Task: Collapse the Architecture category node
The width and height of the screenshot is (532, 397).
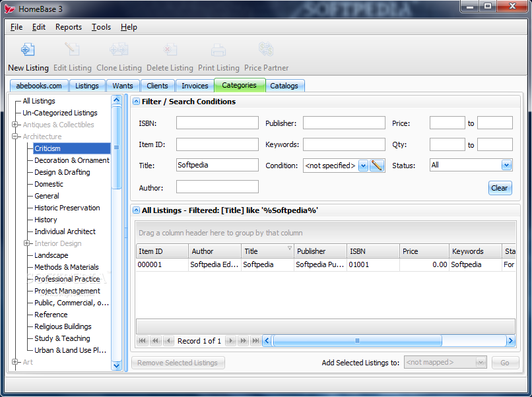Action: point(15,137)
